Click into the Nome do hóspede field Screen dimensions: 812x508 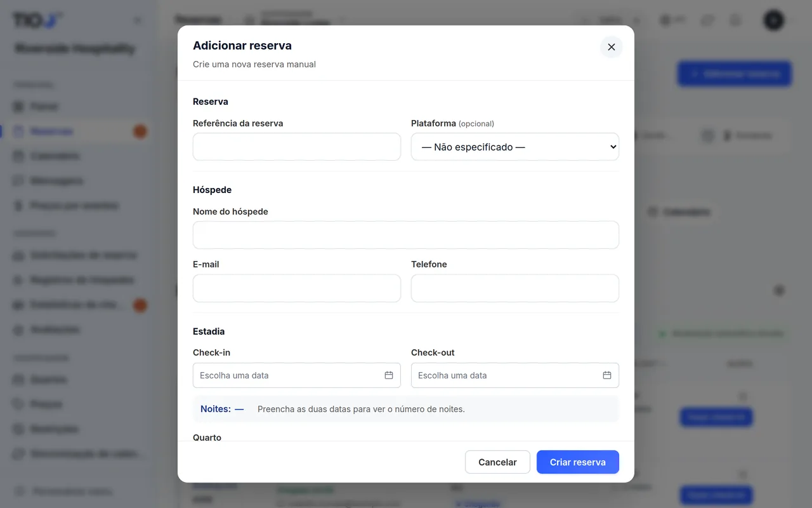tap(406, 235)
